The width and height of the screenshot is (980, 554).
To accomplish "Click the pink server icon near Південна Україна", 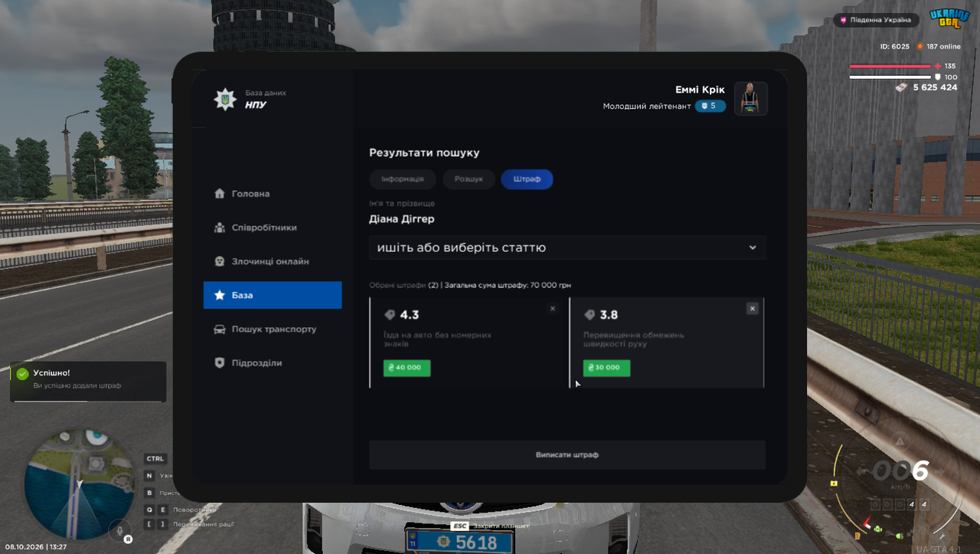I will pos(844,20).
